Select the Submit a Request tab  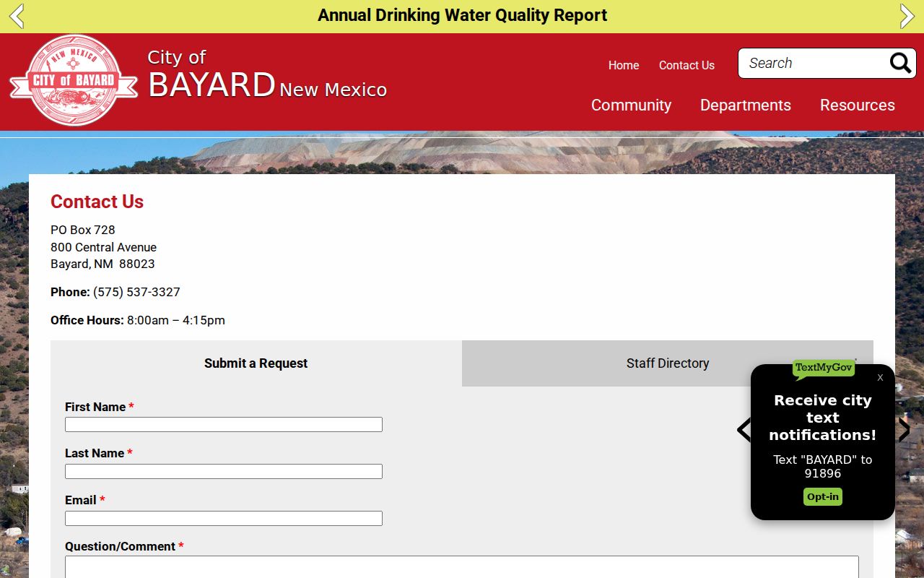(256, 363)
